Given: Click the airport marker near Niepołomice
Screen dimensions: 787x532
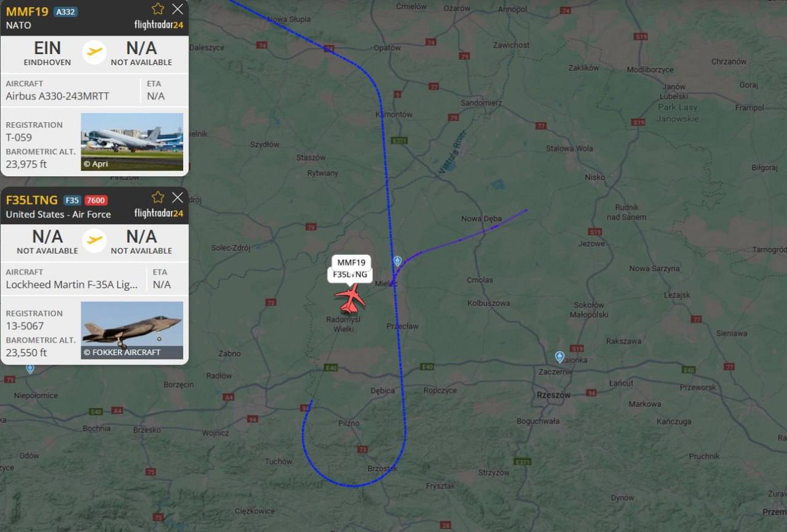Looking at the screenshot, I should (30, 368).
